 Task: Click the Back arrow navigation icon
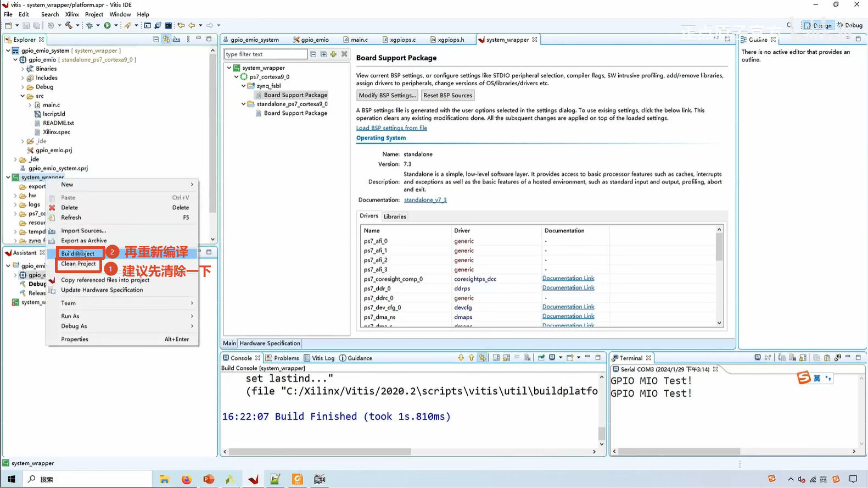coord(192,25)
